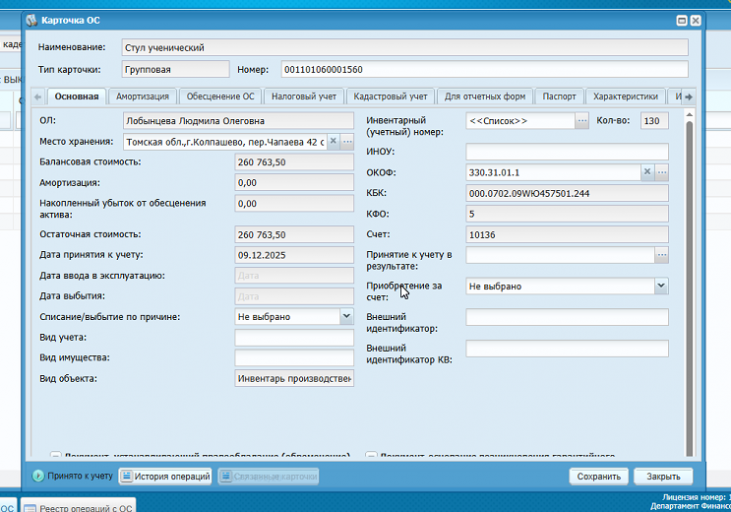
Task: Open История операций
Action: (x=166, y=477)
